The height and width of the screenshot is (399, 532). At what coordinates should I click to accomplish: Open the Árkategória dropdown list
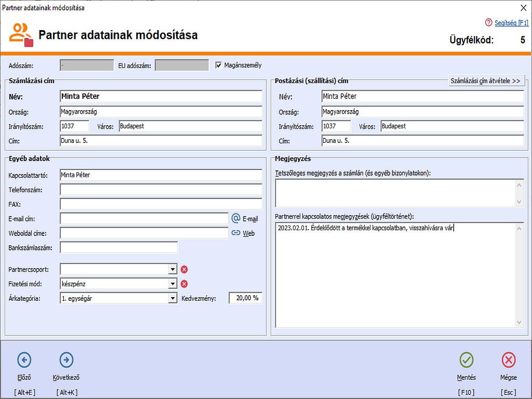[173, 298]
